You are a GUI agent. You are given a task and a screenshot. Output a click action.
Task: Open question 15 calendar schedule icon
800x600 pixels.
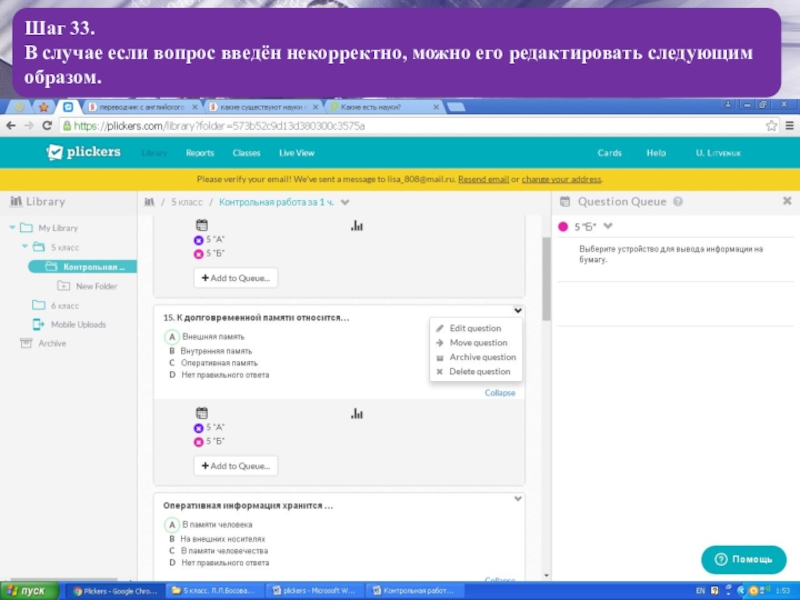(x=202, y=413)
